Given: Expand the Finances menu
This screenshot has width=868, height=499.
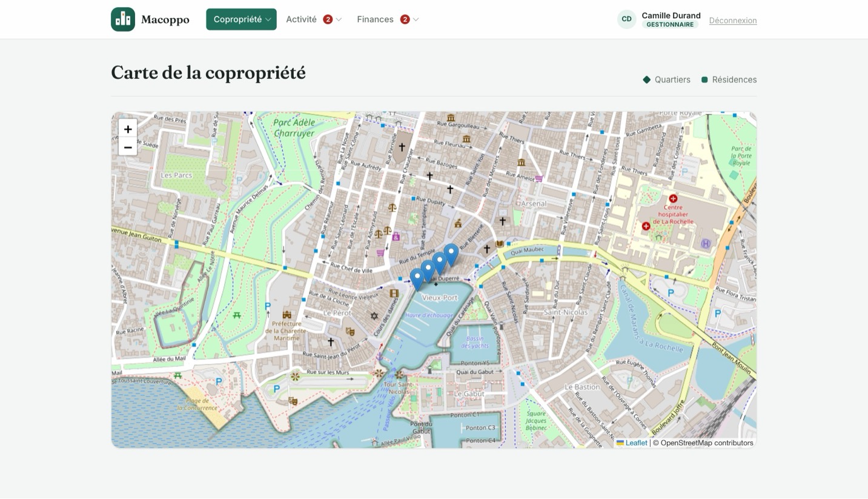Looking at the screenshot, I should click(x=388, y=19).
